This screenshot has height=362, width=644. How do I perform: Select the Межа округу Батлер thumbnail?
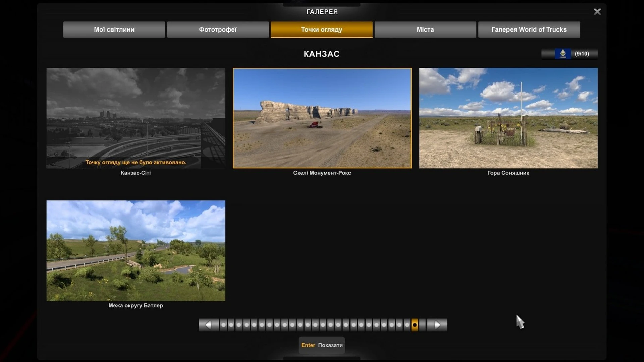[136, 251]
